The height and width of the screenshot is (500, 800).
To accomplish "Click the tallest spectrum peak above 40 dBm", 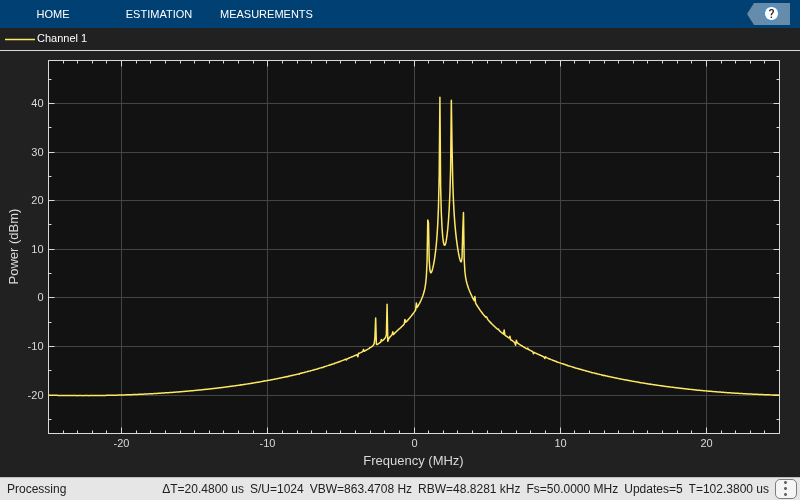I will 440,99.
